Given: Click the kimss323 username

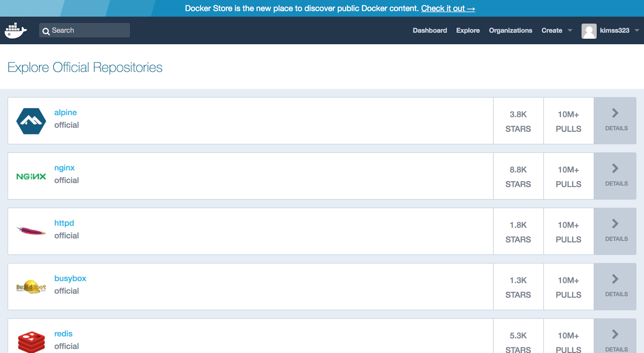Looking at the screenshot, I should [615, 31].
